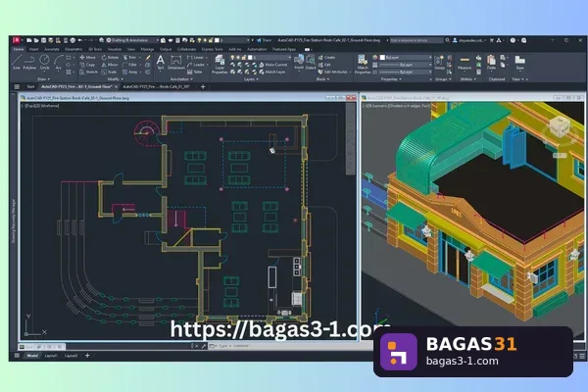Click the Undo arrow in quick access toolbar

[x=80, y=40]
